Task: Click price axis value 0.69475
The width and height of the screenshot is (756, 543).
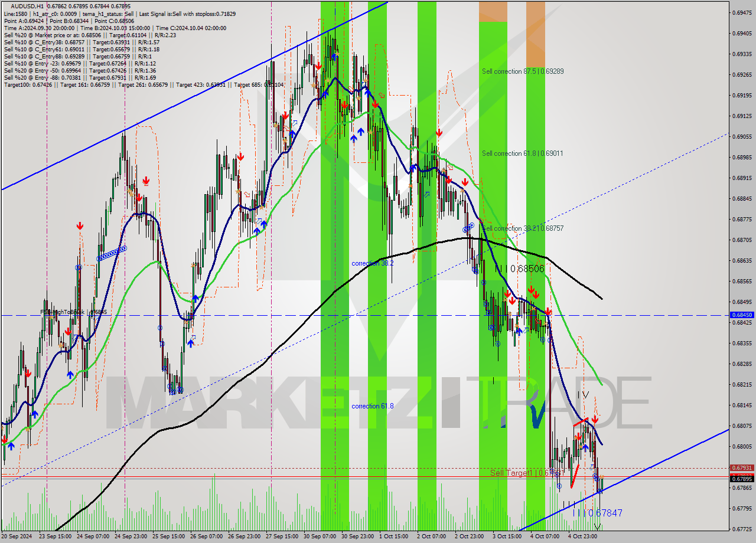Action: tap(742, 12)
